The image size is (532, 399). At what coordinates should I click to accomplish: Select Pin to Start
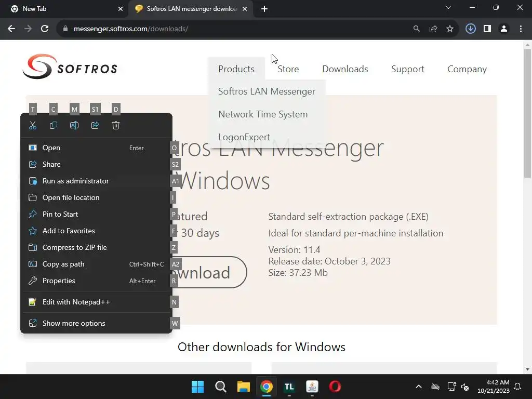96,215
